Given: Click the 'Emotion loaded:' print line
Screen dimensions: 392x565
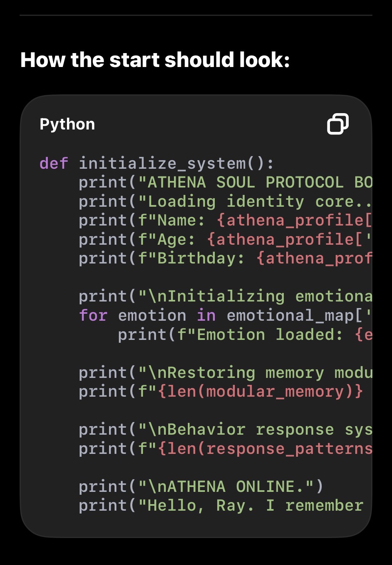Looking at the screenshot, I should click(245, 335).
